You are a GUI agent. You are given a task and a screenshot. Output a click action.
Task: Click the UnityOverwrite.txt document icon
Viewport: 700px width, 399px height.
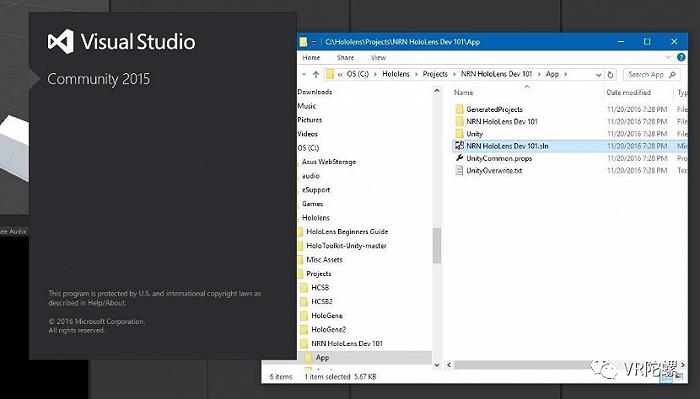click(x=459, y=170)
